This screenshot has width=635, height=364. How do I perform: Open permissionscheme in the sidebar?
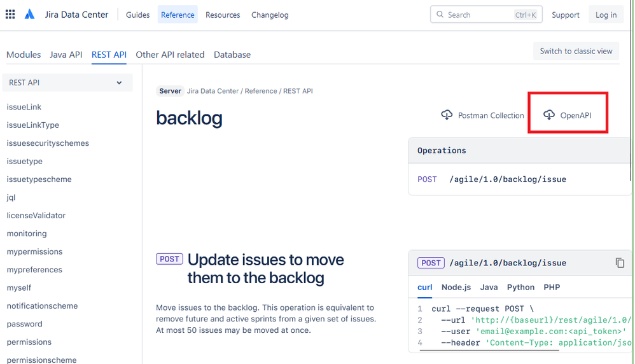pos(41,360)
